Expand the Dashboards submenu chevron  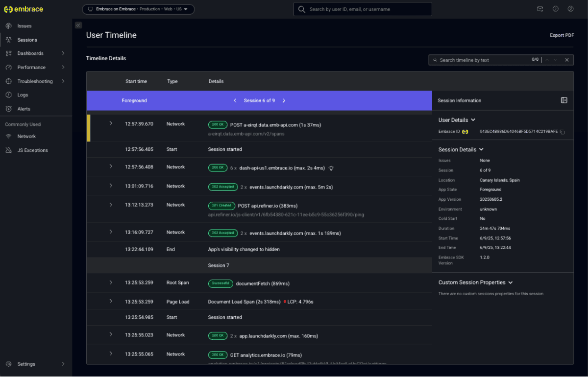(x=63, y=53)
